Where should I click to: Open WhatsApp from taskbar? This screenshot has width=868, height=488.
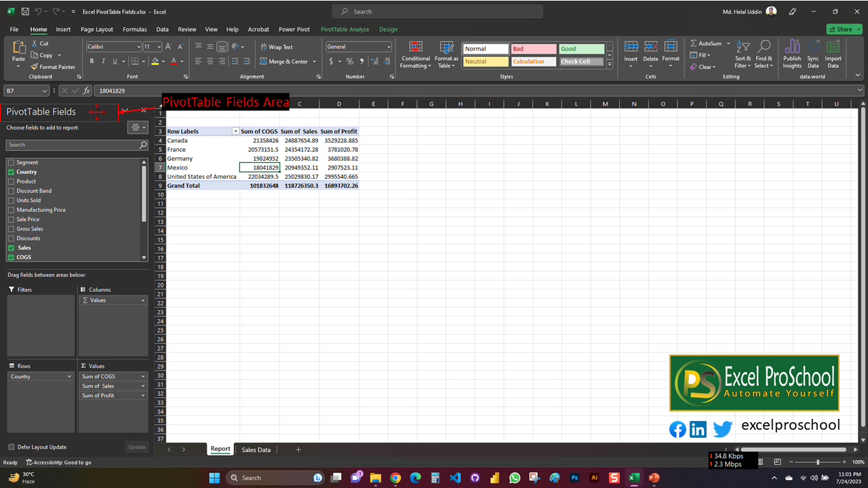[515, 478]
